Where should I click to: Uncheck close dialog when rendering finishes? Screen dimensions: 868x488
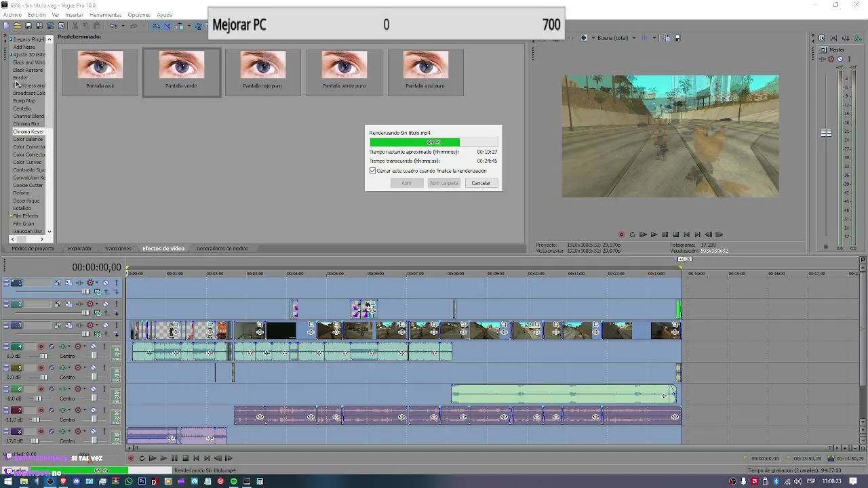click(x=372, y=171)
